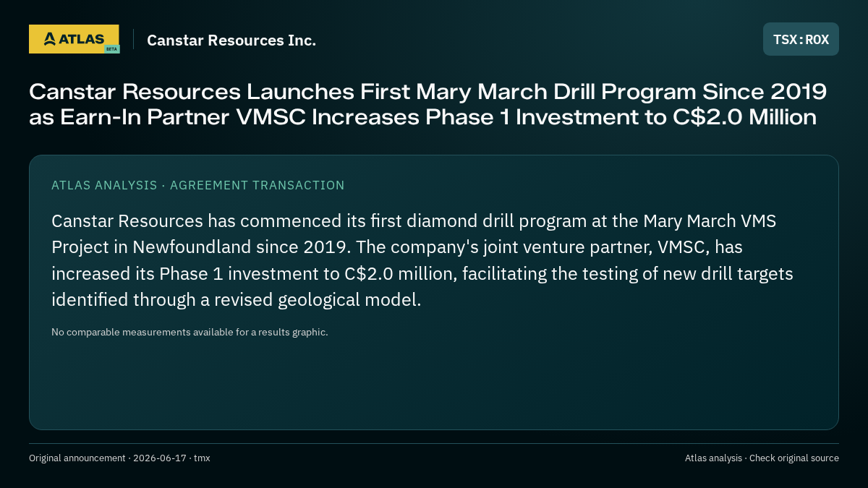868x488 pixels.
Task: Click the Atlas Analysis · Agreement Transaction label
Action: pyautogui.click(x=198, y=185)
